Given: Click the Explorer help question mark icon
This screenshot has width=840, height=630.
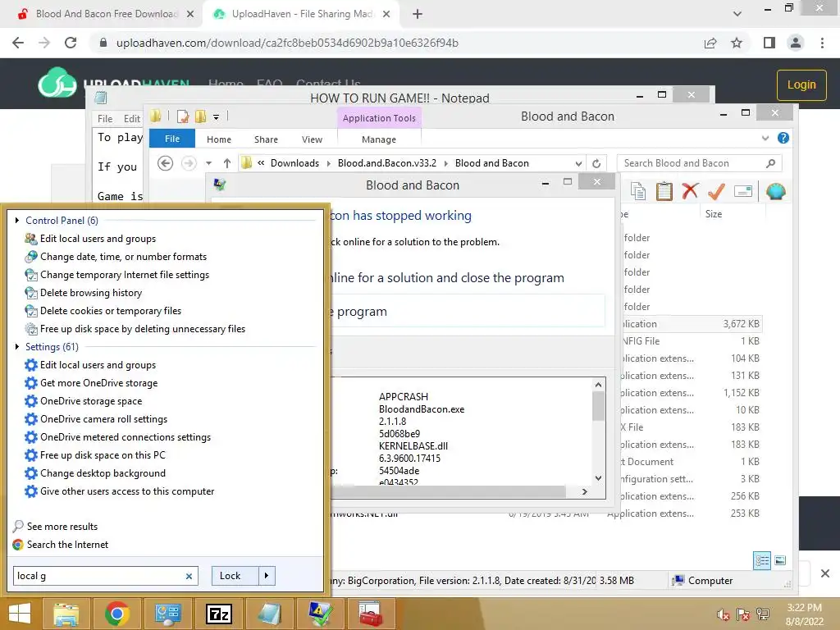Looking at the screenshot, I should (783, 138).
